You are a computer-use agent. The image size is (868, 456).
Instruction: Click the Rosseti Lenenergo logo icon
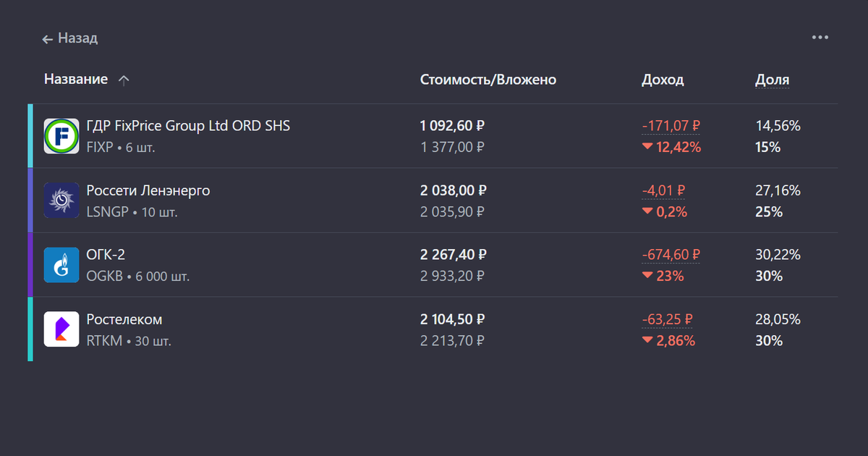[x=61, y=200]
